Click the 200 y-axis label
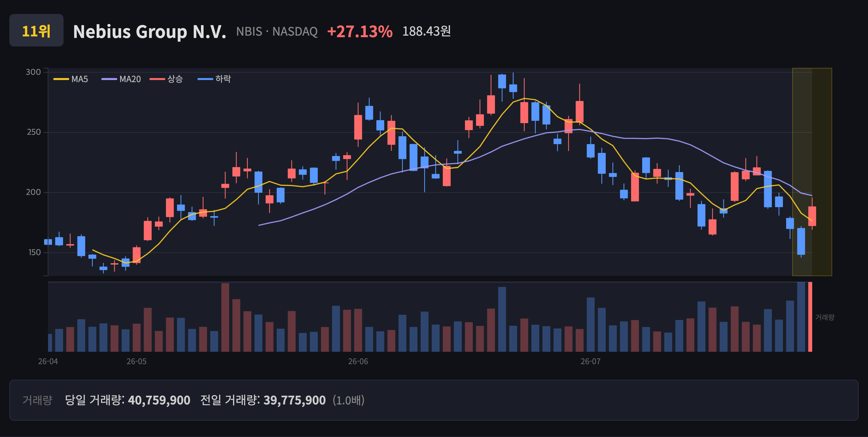Screen dimensions: 868x437 33,192
